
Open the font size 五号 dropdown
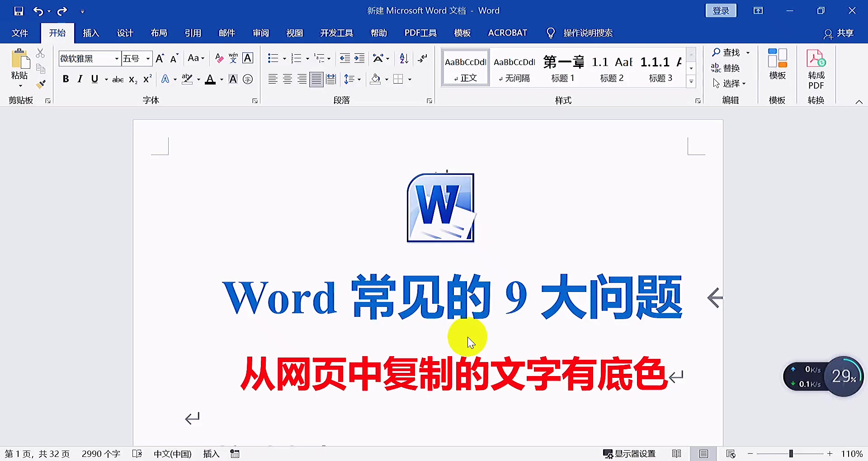(x=148, y=59)
